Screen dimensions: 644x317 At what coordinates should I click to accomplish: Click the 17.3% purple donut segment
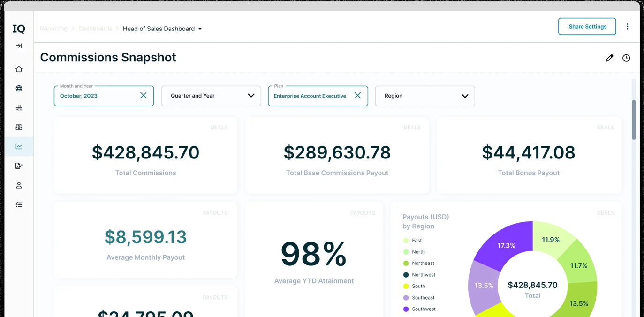[507, 245]
